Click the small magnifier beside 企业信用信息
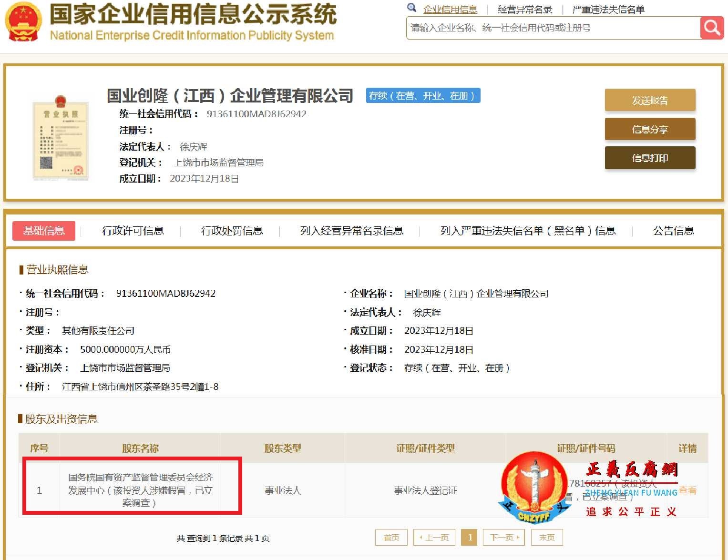The image size is (728, 560). 412,8
